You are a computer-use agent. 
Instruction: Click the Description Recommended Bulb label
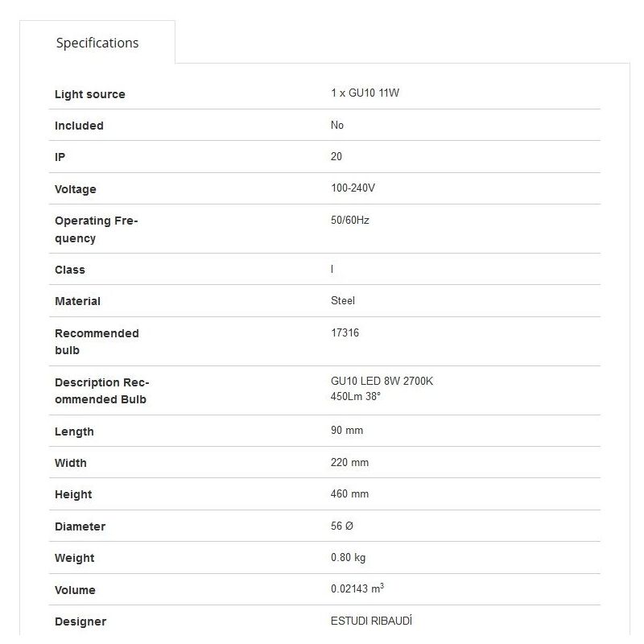click(101, 391)
